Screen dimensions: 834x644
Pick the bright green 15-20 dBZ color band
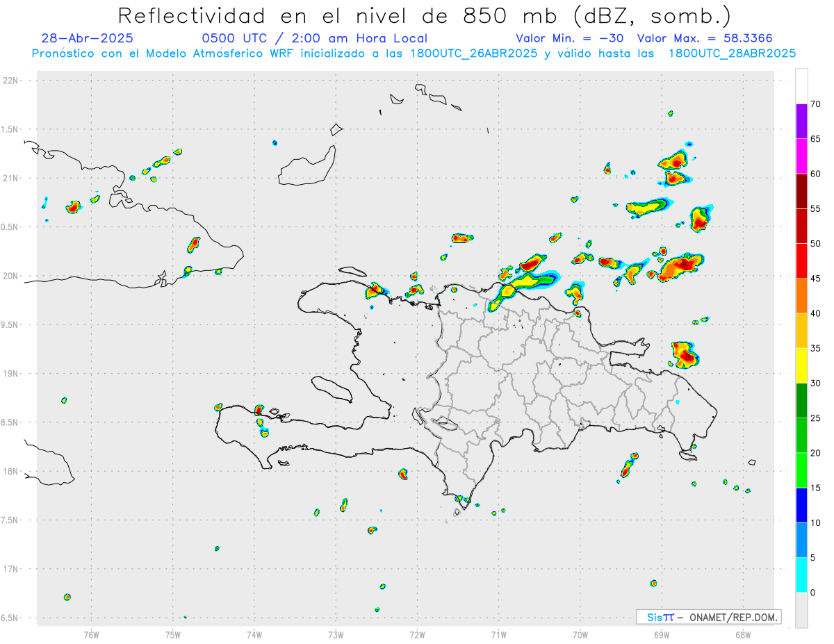click(x=801, y=470)
